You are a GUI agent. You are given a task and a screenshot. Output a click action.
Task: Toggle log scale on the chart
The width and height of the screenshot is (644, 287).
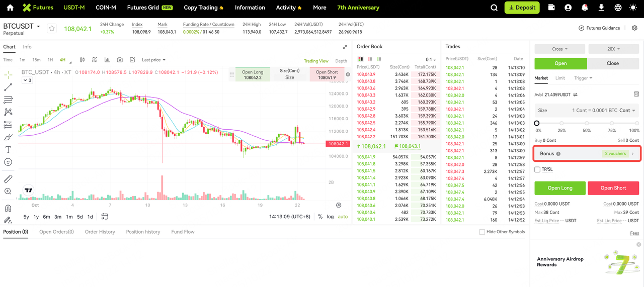(x=330, y=217)
